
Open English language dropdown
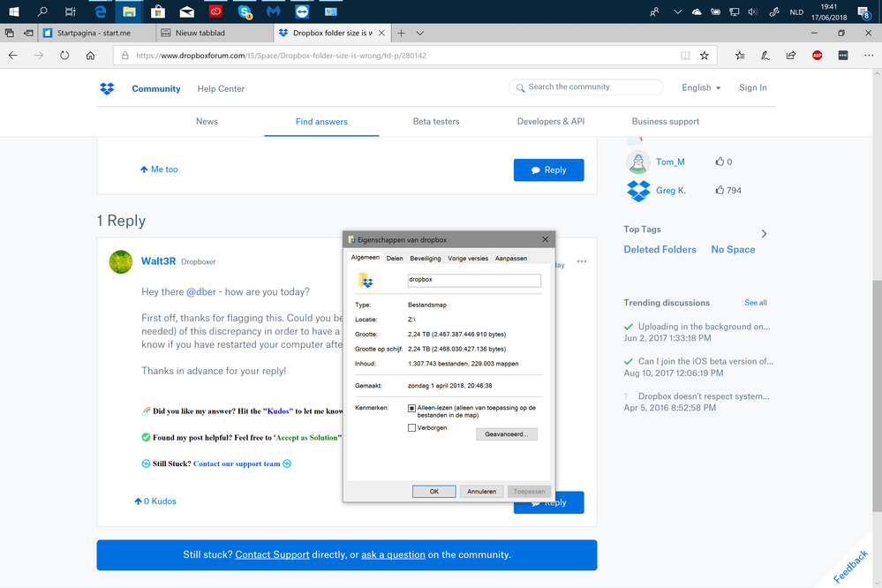[701, 87]
